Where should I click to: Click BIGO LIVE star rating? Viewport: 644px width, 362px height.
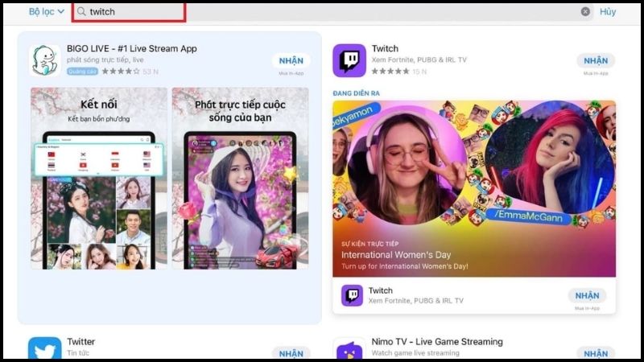(120, 72)
